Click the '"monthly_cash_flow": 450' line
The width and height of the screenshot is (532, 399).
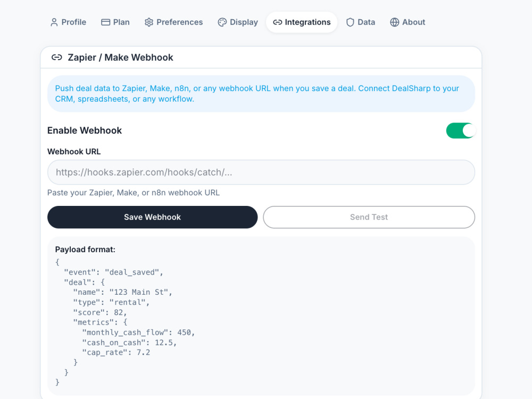click(138, 332)
